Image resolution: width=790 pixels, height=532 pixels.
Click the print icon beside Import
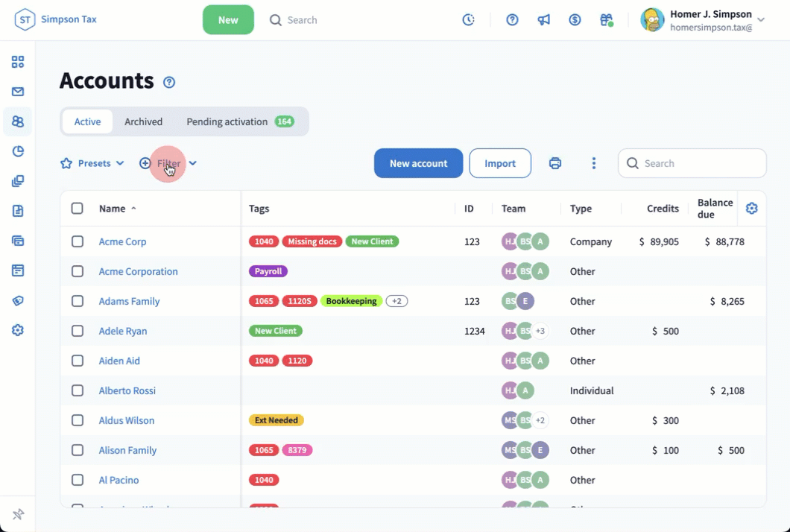(x=554, y=163)
